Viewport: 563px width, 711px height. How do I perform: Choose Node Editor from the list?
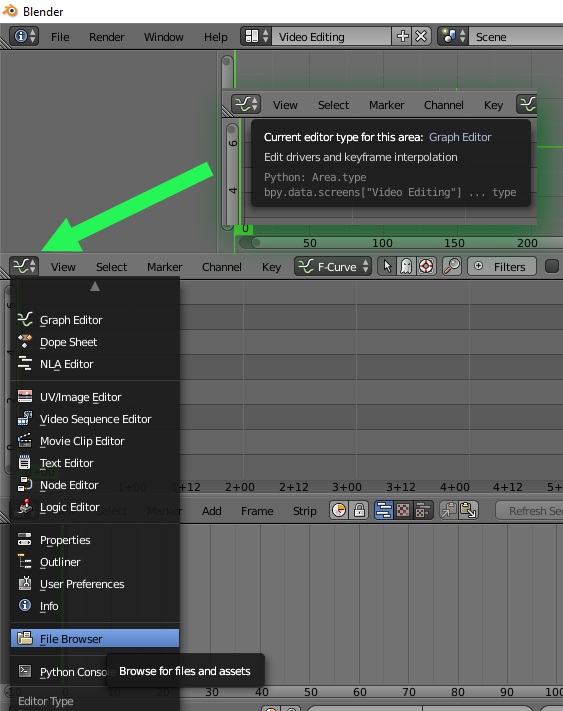tap(95, 485)
